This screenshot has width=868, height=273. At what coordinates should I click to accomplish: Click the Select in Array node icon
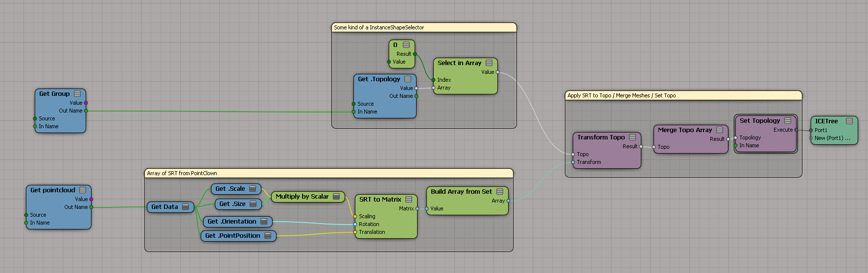point(489,63)
